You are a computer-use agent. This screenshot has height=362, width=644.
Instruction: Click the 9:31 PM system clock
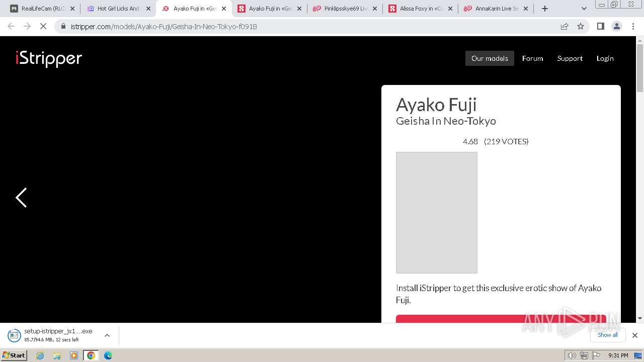(618, 355)
